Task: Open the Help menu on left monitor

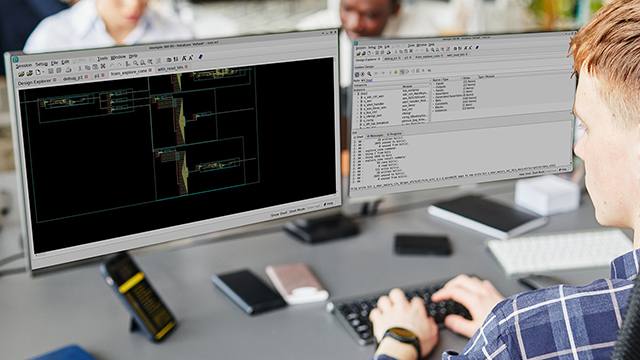Action: point(133,56)
